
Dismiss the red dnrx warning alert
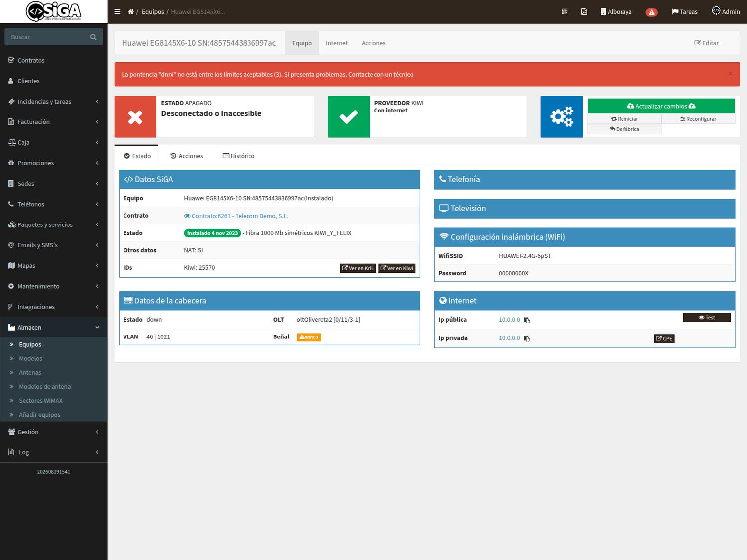pos(730,74)
